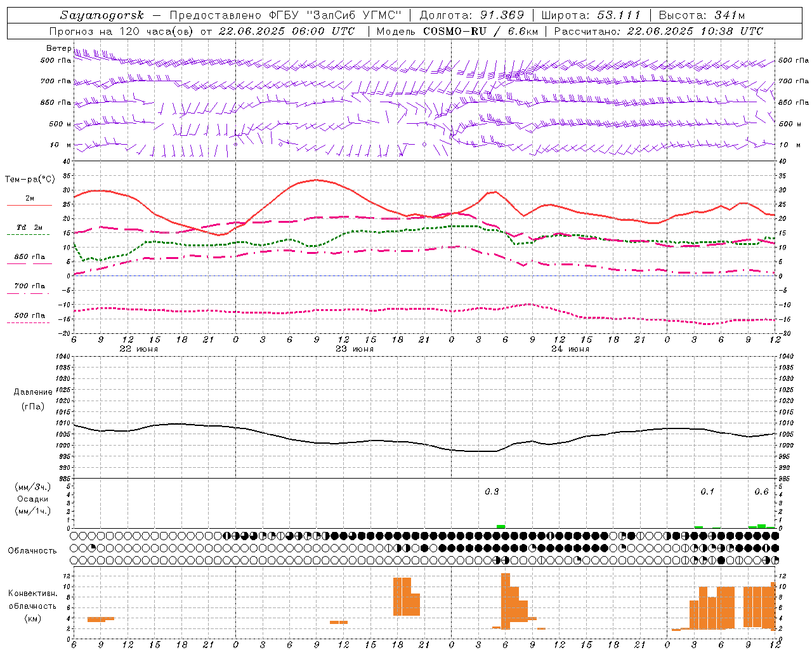Click the Долгота: 91.369 value
The height and width of the screenshot is (650, 812).
472,15
